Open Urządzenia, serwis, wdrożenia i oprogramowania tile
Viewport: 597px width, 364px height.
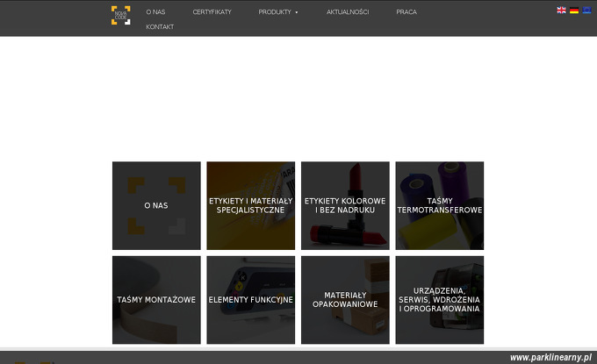coord(440,300)
